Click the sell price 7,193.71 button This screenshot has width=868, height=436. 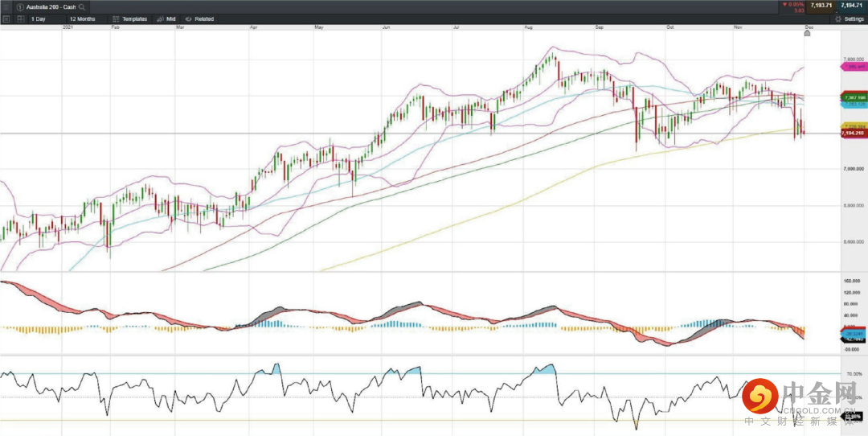click(819, 6)
